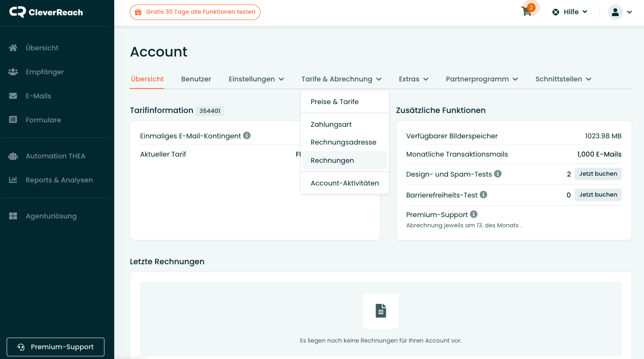Screen dimensions: 644x359
Task: Open the Hilfe dropdown menu
Action: [570, 12]
